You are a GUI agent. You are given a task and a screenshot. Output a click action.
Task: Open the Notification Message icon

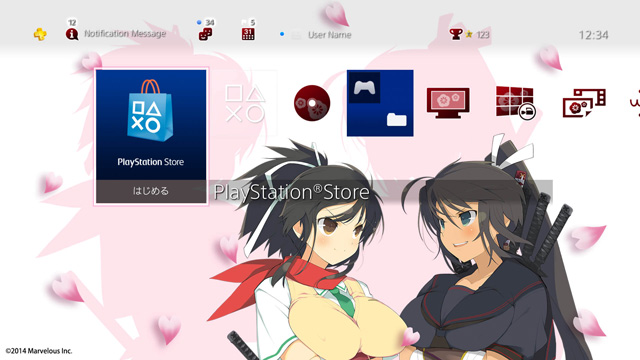tap(72, 34)
